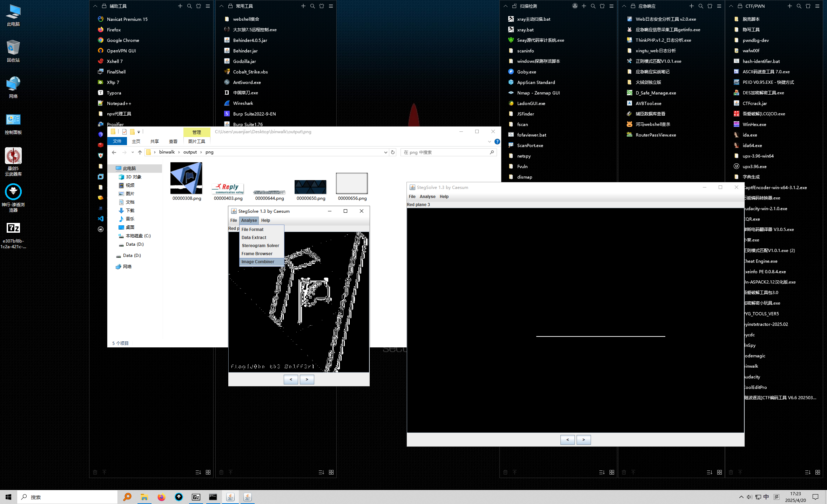Toggle grid view in the 扫描检测 panel
The image size is (827, 504).
coord(612,472)
